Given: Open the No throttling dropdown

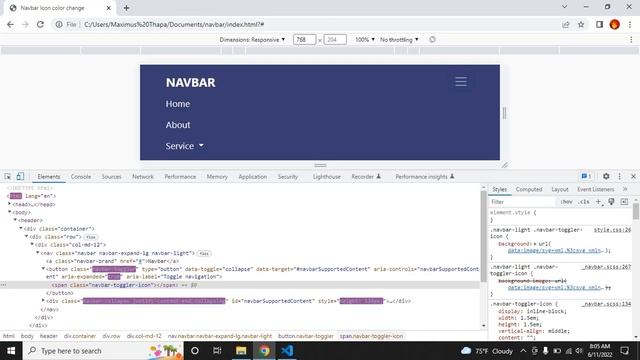Looking at the screenshot, I should coord(399,40).
